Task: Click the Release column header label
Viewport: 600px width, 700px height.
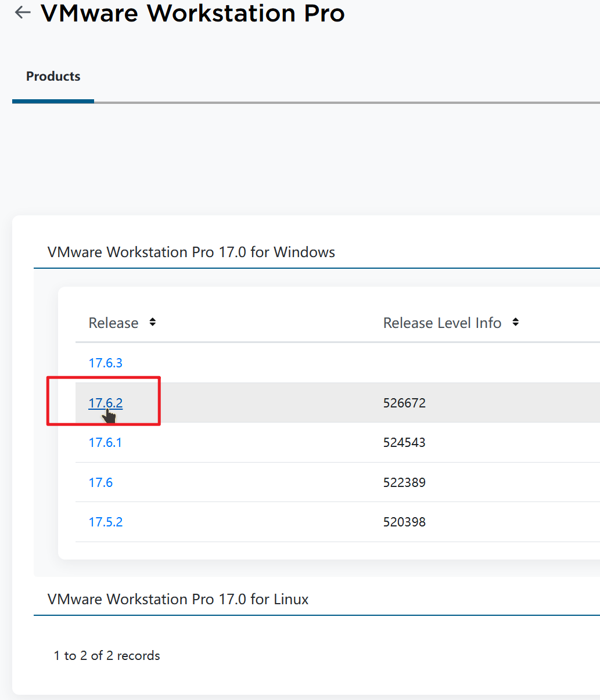Action: (x=113, y=322)
